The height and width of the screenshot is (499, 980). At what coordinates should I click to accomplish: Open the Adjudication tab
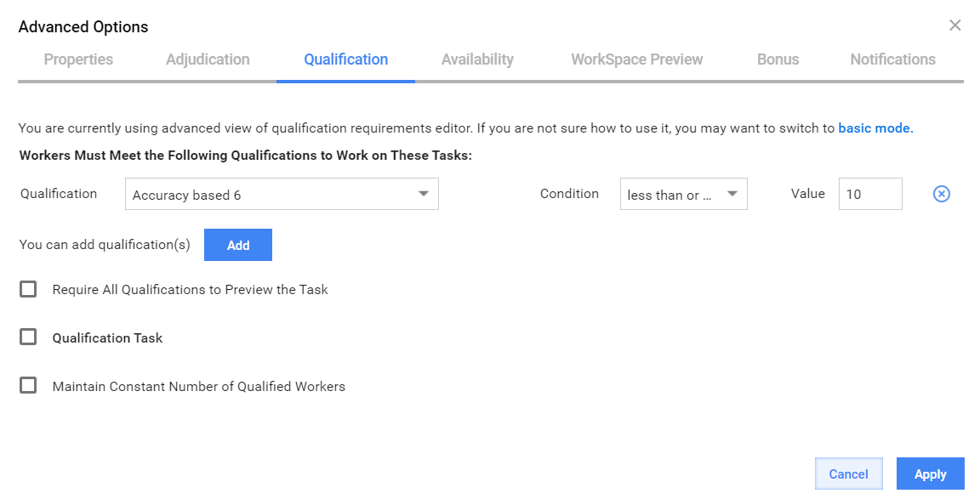(208, 60)
